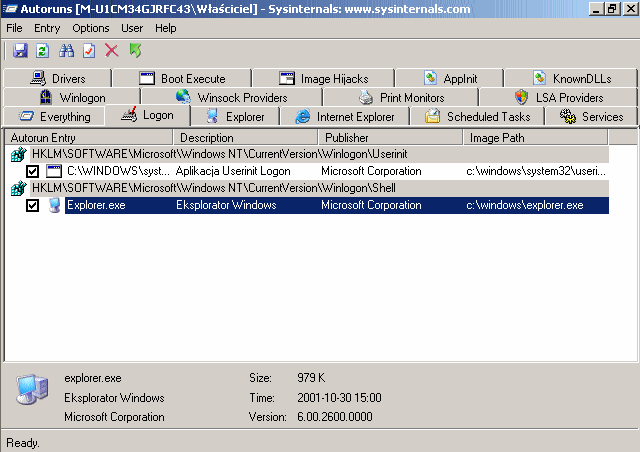This screenshot has height=452, width=640.
Task: Open the File menu
Action: pos(14,28)
